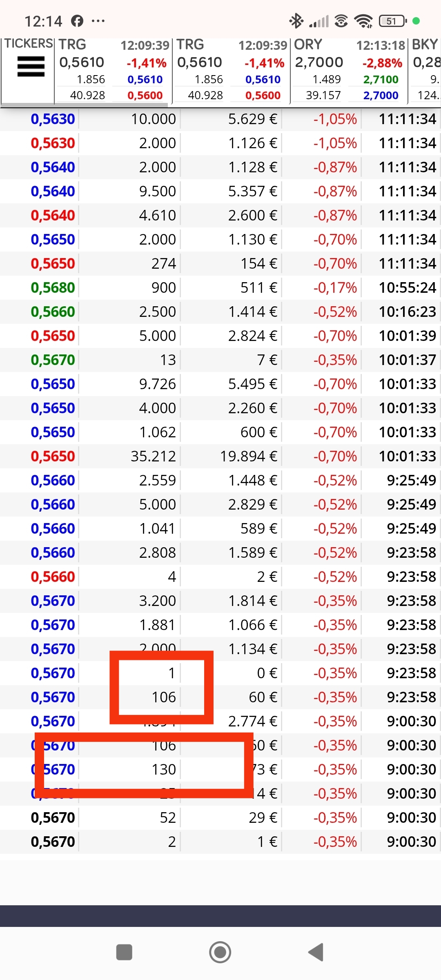
Task: Tap the -0,17% change cell
Action: coord(335,288)
